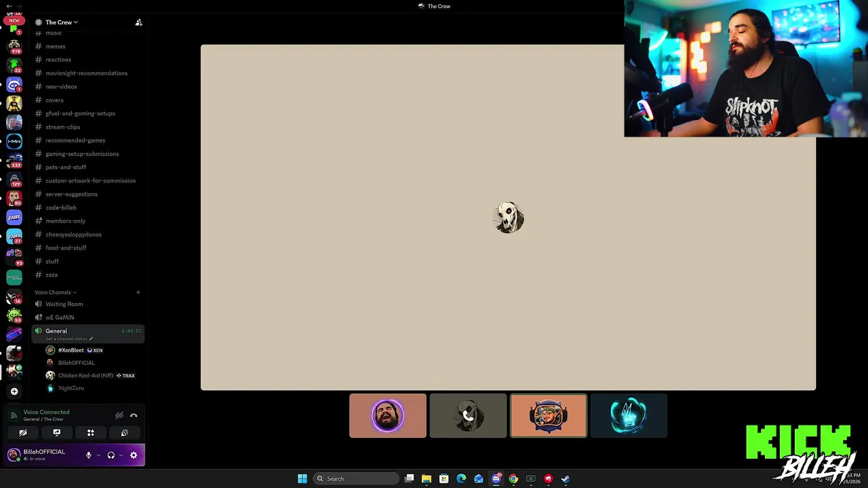This screenshot has height=488, width=868.
Task: Deafen with the headphones icon
Action: [111, 455]
